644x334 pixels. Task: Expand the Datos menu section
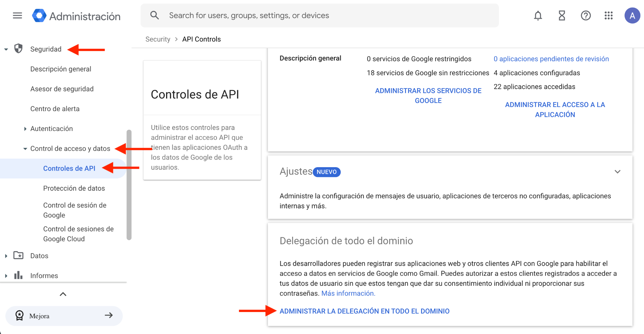tap(6, 256)
